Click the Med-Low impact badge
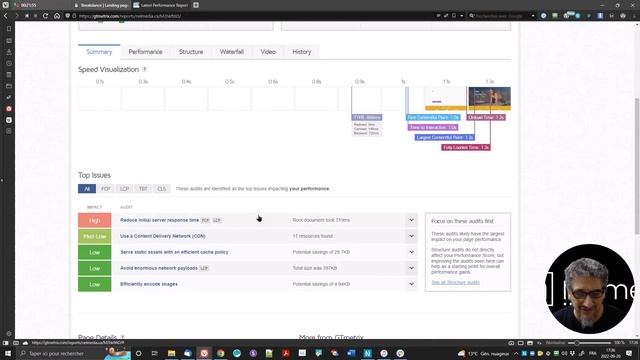Viewport: 640px width, 360px height. coord(95,236)
